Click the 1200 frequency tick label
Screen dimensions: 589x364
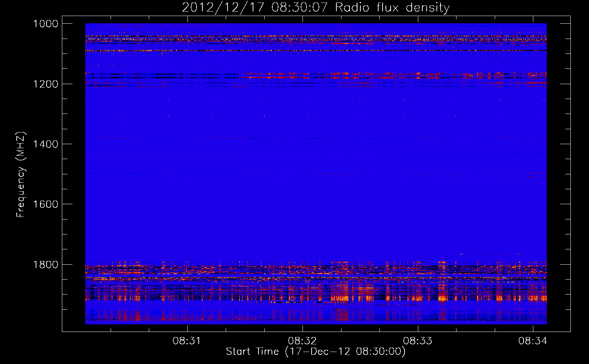coord(46,84)
